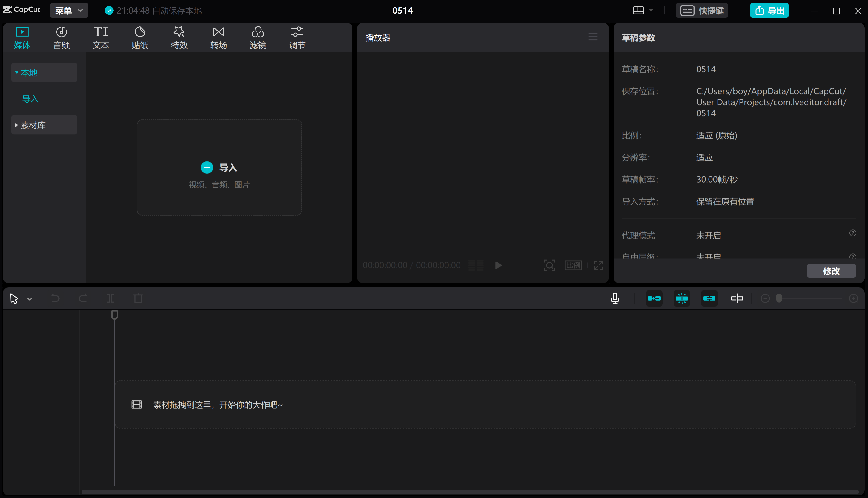The height and width of the screenshot is (498, 868).
Task: Click the 修改 button in draft parameters
Action: [831, 271]
